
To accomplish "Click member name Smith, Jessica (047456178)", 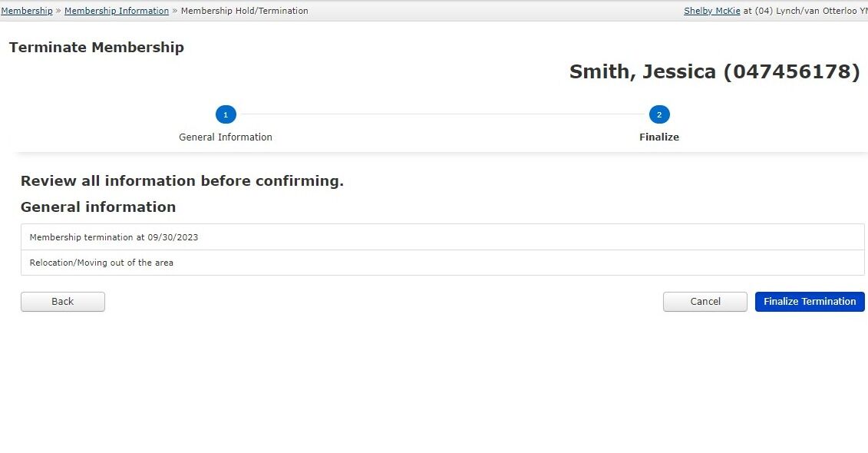I will pyautogui.click(x=715, y=71).
